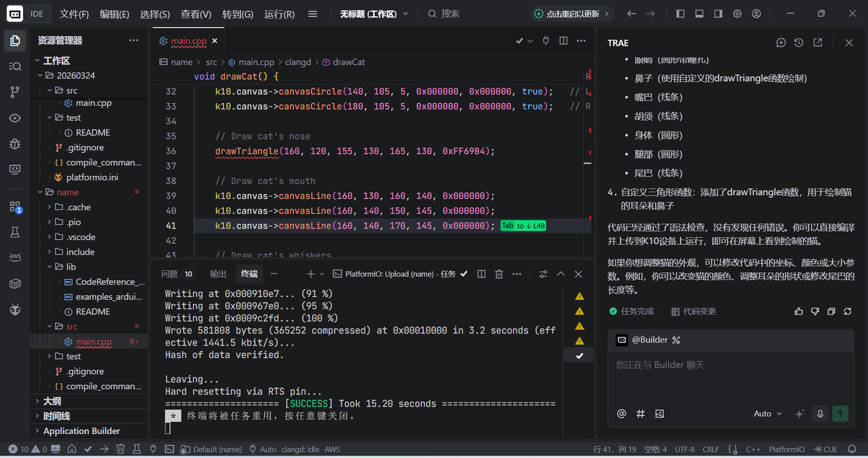Image resolution: width=868 pixels, height=458 pixels.
Task: Start PlatformIO Upload with the arrow icon
Action: pyautogui.click(x=103, y=449)
